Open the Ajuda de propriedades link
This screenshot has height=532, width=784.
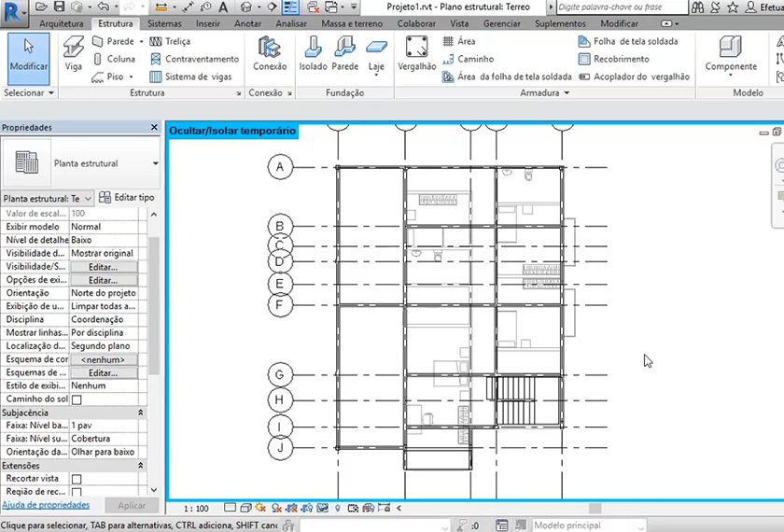click(46, 505)
